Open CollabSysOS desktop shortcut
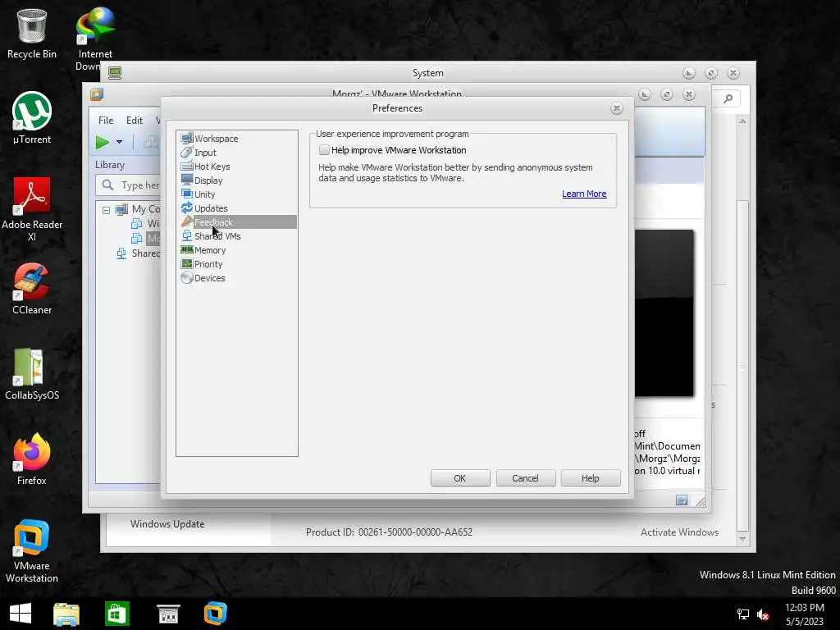The height and width of the screenshot is (630, 840). tap(32, 374)
